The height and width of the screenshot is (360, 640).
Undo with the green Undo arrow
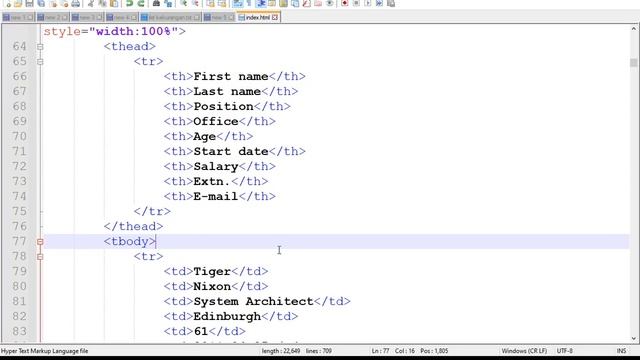coord(129,4)
